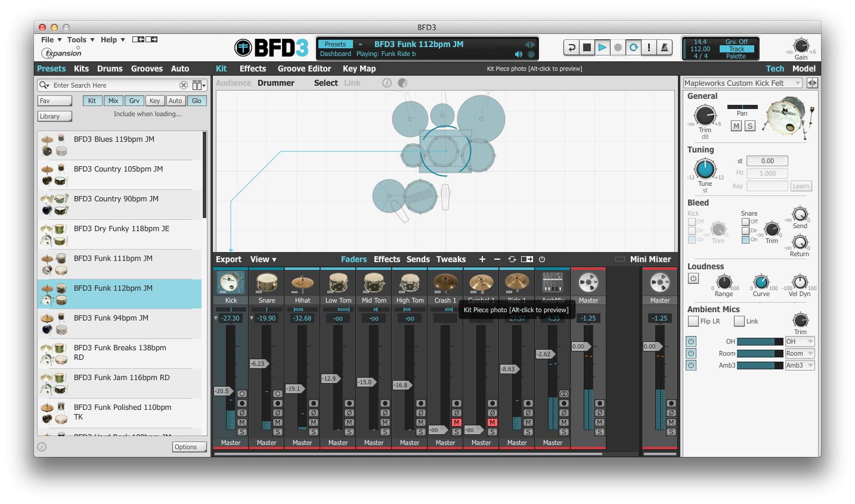Unmute the Cymbal 1 channel
Screen dimensions: 855x504
pyautogui.click(x=492, y=422)
